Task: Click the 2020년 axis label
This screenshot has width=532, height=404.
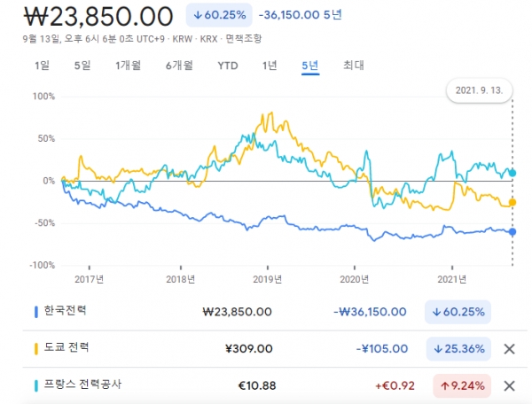Action: point(354,279)
